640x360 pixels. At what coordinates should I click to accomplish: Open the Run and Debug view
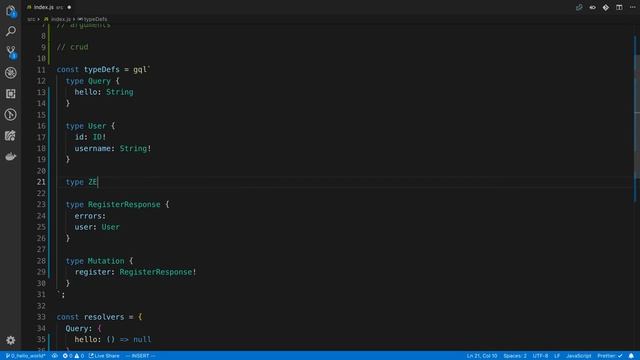(x=11, y=73)
